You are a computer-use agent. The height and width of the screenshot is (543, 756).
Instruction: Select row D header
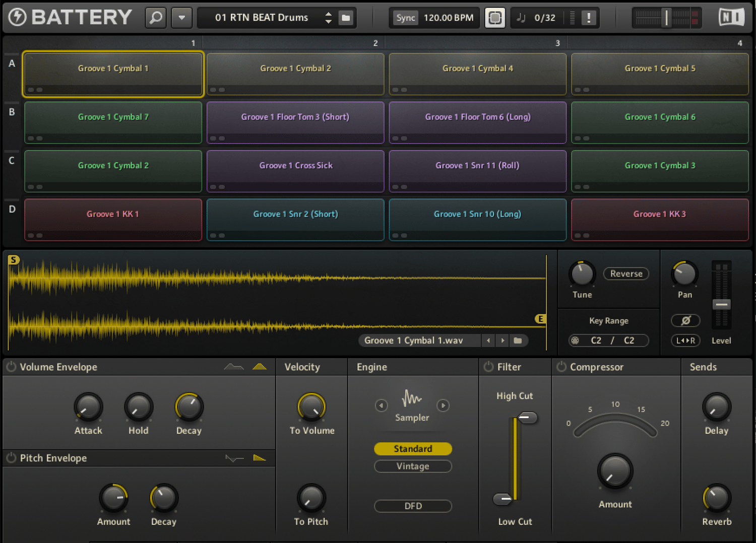12,209
